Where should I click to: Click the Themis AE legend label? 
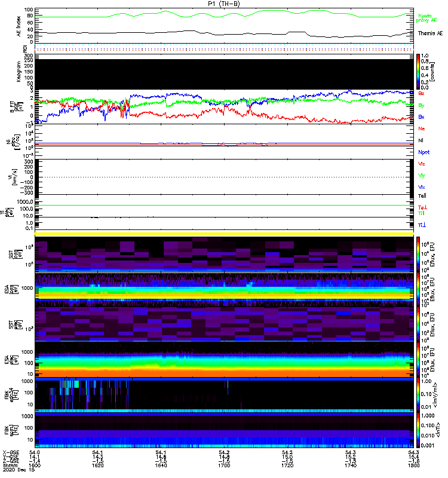(430, 34)
